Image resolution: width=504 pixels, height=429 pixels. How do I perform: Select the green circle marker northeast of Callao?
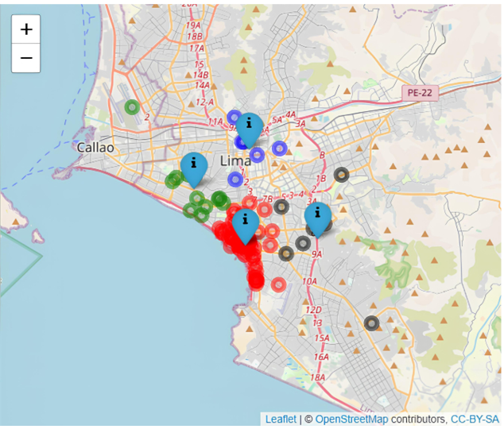pos(132,106)
